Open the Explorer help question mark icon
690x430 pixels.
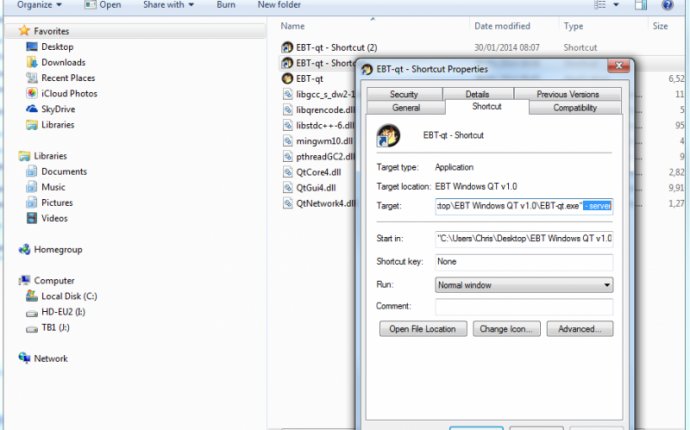click(667, 5)
